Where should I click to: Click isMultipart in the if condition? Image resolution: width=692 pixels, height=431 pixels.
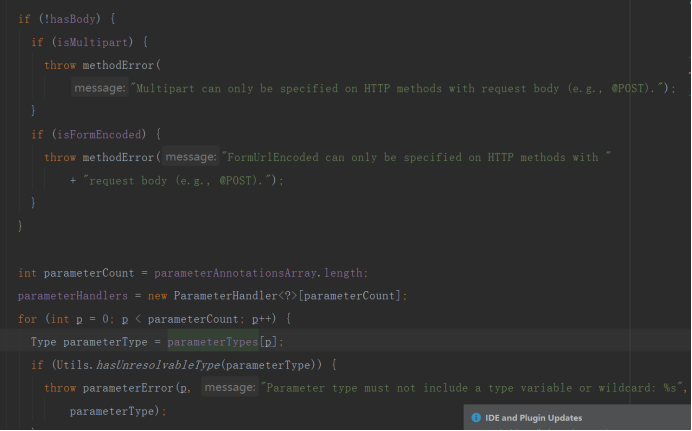(x=93, y=42)
